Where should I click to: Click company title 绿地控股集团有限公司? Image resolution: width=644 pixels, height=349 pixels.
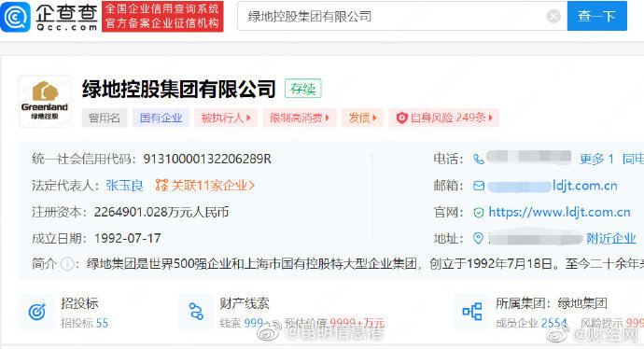178,89
